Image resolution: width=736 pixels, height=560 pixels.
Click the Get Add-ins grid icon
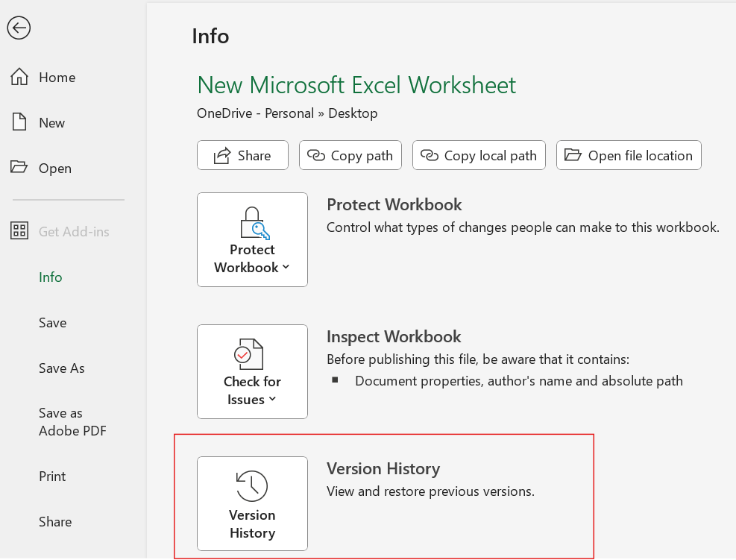19,232
